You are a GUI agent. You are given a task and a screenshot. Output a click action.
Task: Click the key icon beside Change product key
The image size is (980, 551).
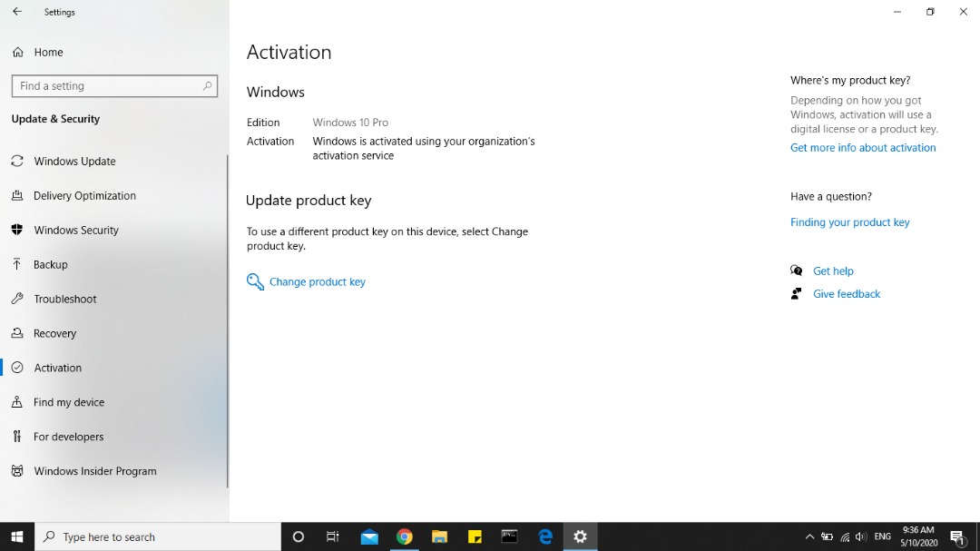[255, 281]
